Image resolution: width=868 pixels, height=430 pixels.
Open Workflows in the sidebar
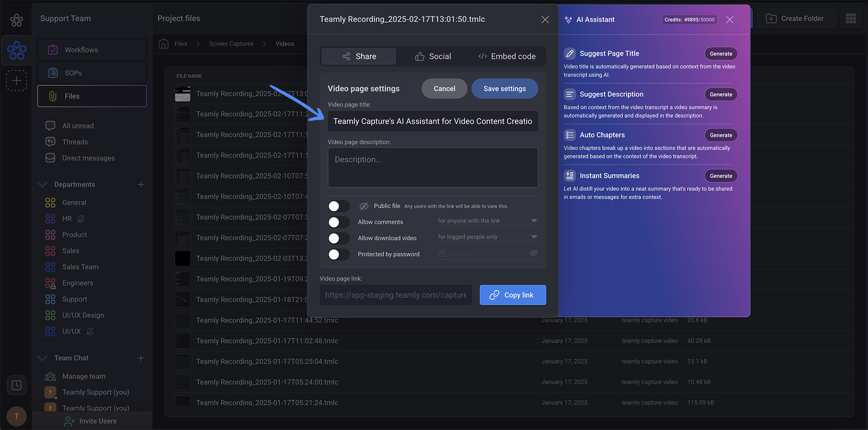92,50
